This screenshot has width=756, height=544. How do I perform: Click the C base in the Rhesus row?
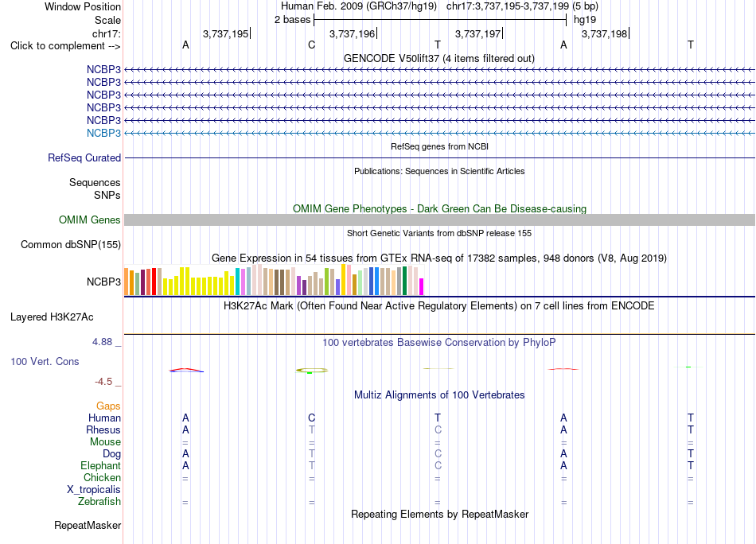[x=438, y=429]
